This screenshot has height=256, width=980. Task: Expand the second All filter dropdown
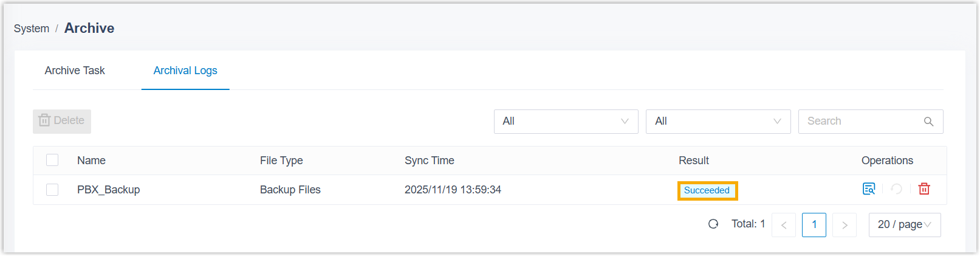click(x=718, y=122)
